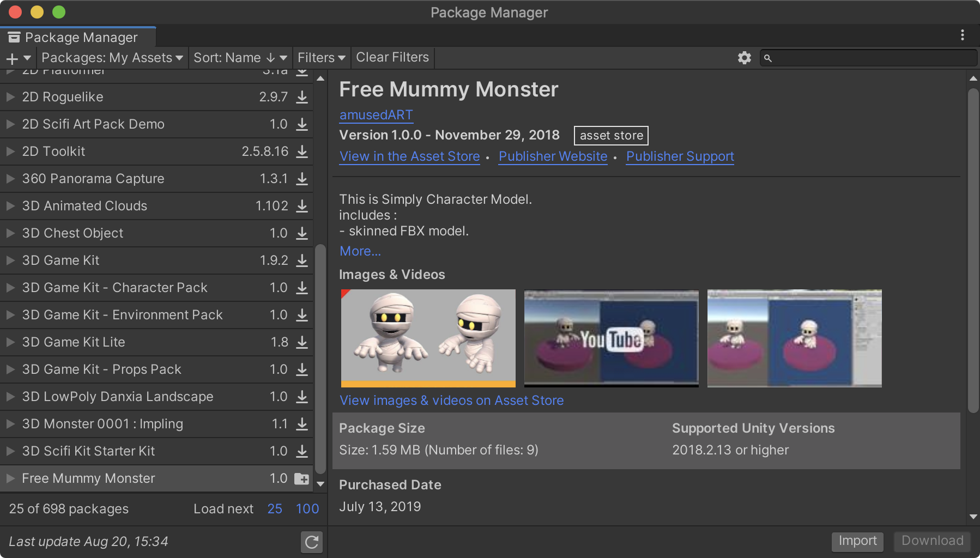Select 3D LowPoly Danxia Landscape package

pyautogui.click(x=156, y=397)
